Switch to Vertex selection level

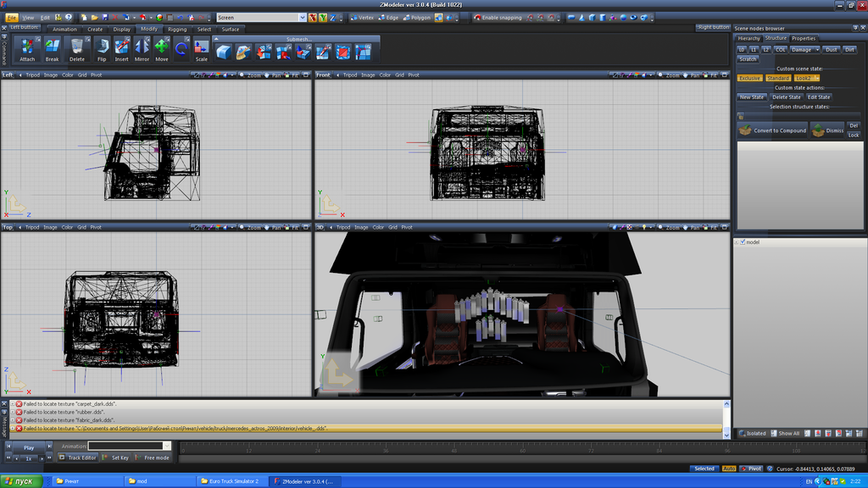362,17
